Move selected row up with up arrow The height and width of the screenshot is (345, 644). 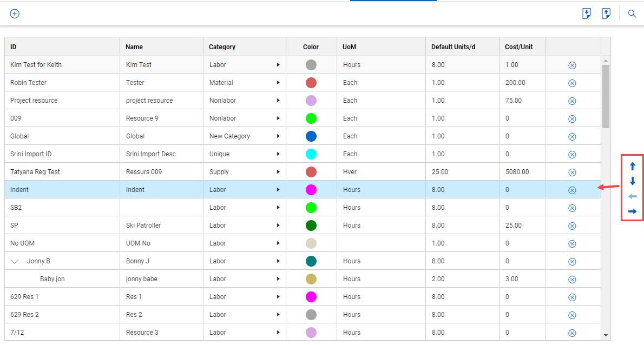633,166
